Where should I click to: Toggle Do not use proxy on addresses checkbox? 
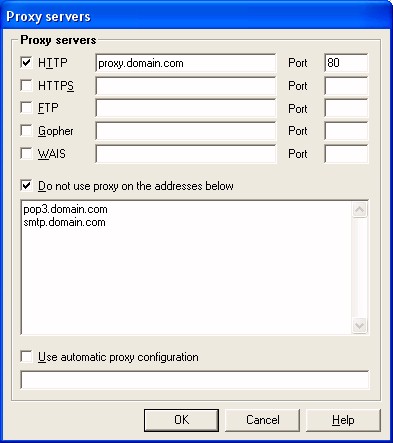[x=26, y=186]
